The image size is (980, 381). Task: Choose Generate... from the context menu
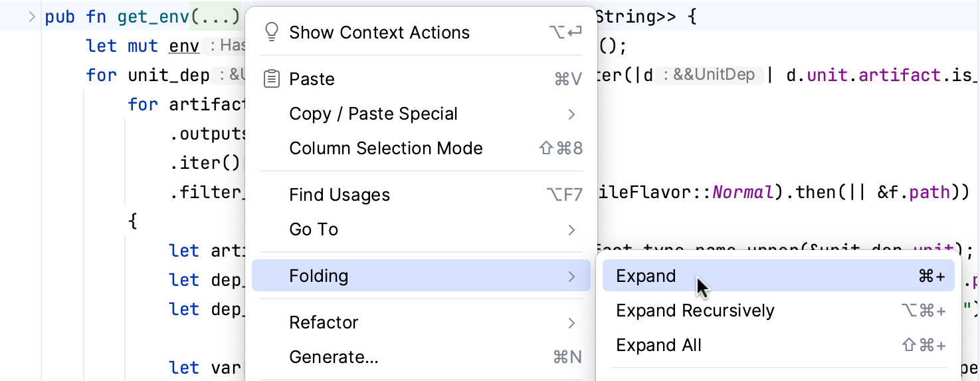pyautogui.click(x=334, y=357)
